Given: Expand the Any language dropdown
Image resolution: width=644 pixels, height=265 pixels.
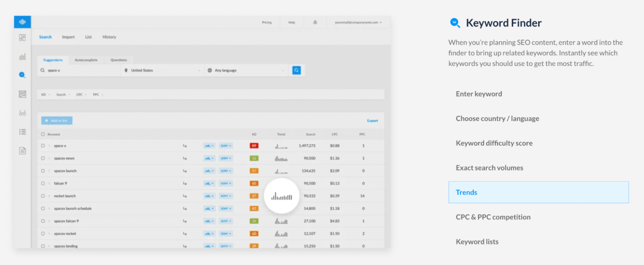Looking at the screenshot, I should (x=246, y=70).
